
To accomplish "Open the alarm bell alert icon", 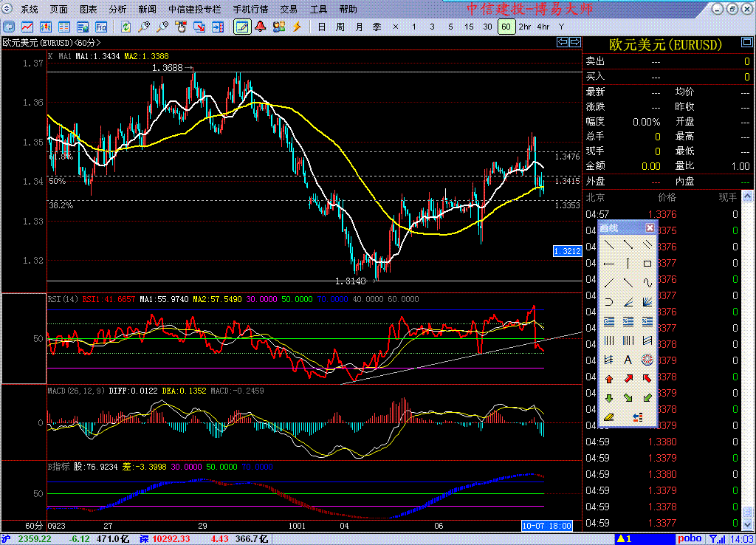I will [261, 27].
